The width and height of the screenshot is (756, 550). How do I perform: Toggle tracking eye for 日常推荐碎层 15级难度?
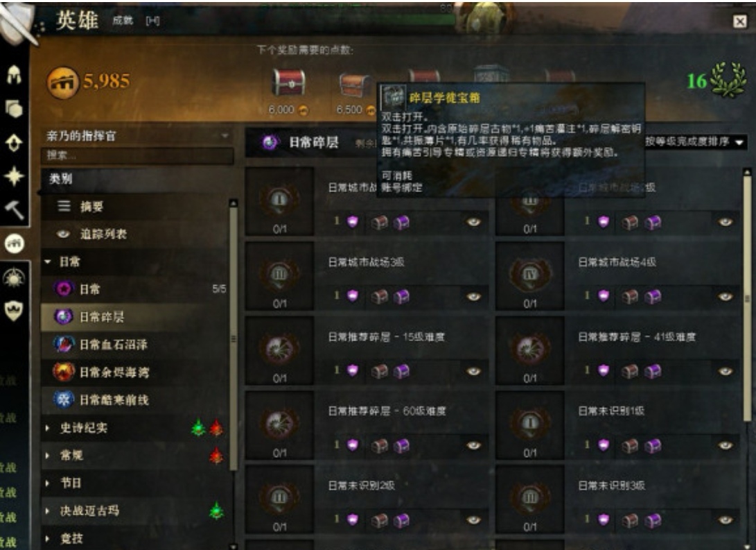pyautogui.click(x=473, y=371)
